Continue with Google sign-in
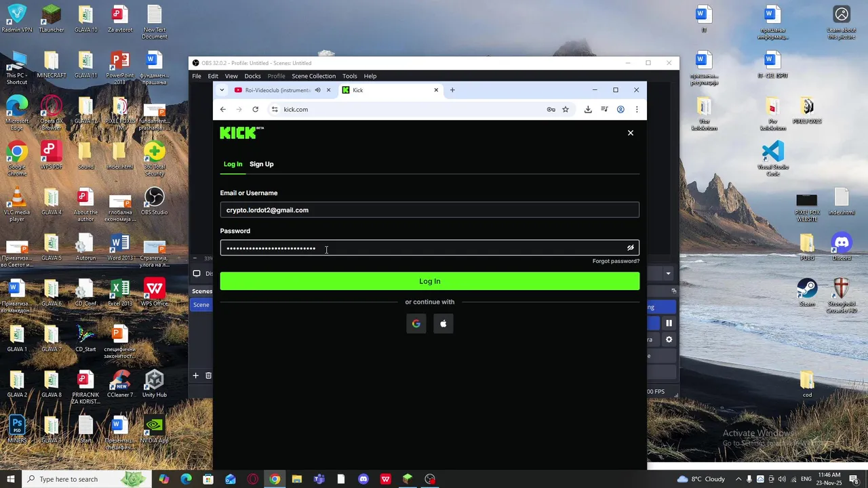 click(x=416, y=324)
